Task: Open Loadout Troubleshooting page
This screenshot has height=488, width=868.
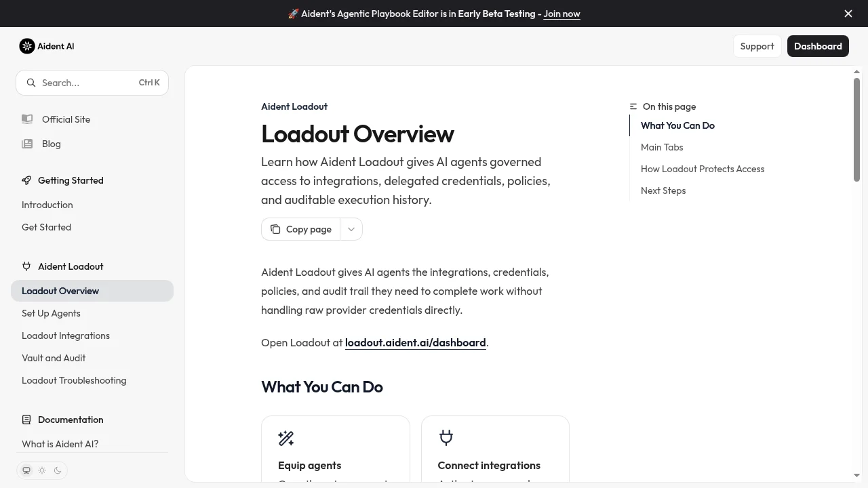Action: click(x=74, y=380)
